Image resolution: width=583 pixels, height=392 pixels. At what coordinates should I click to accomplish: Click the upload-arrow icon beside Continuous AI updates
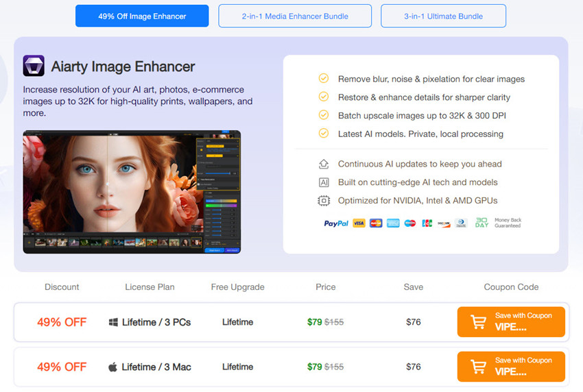[324, 164]
